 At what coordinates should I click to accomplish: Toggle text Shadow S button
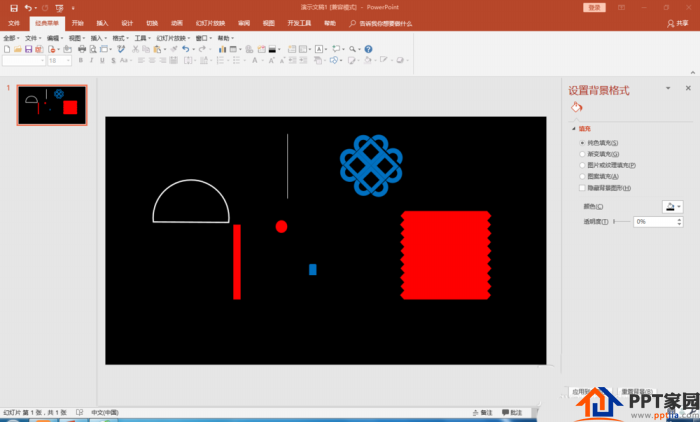[113, 60]
